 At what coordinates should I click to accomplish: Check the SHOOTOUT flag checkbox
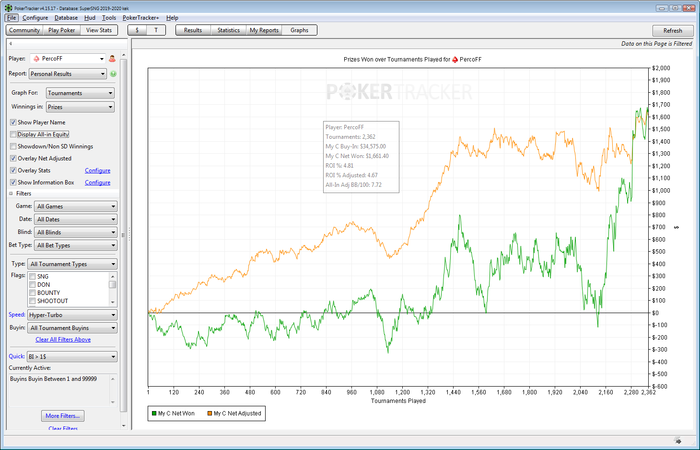tap(33, 301)
